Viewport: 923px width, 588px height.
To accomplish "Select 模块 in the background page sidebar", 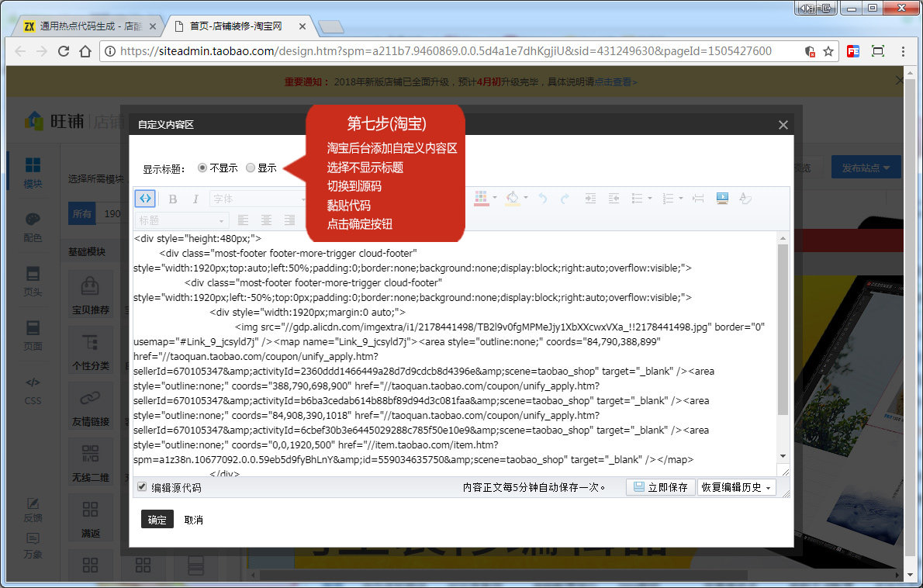I will tap(33, 172).
